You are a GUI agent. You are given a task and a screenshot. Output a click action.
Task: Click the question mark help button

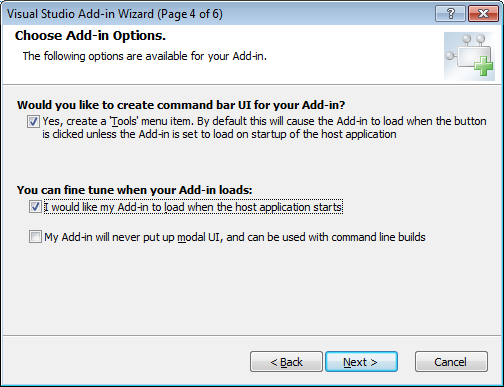coord(450,14)
